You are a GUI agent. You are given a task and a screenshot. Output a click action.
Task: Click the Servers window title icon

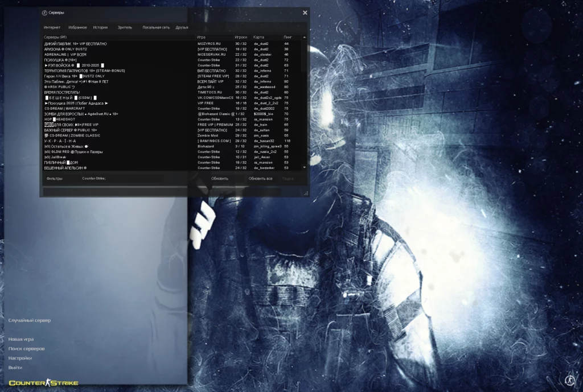[44, 13]
